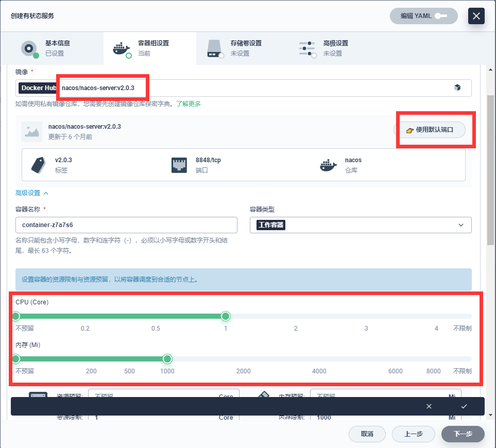
Task: Click the 不限制 label on CPU slider
Action: (462, 328)
